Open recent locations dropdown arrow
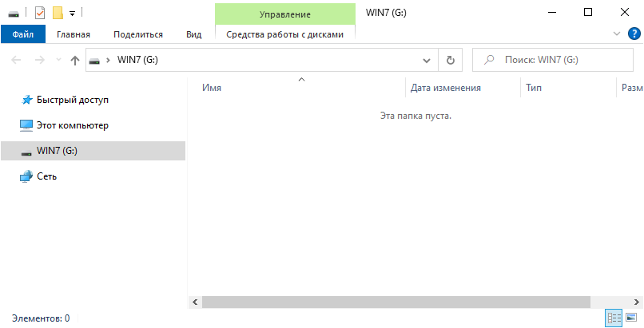 pyautogui.click(x=58, y=61)
